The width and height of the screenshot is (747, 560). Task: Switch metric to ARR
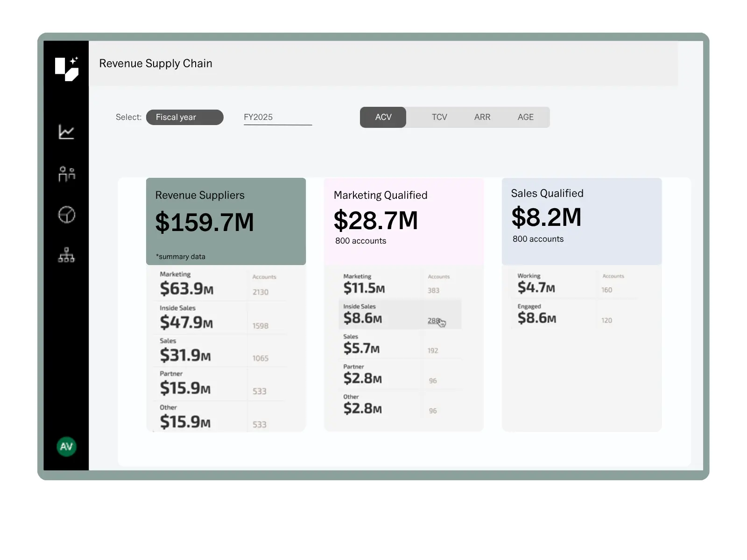[482, 117]
